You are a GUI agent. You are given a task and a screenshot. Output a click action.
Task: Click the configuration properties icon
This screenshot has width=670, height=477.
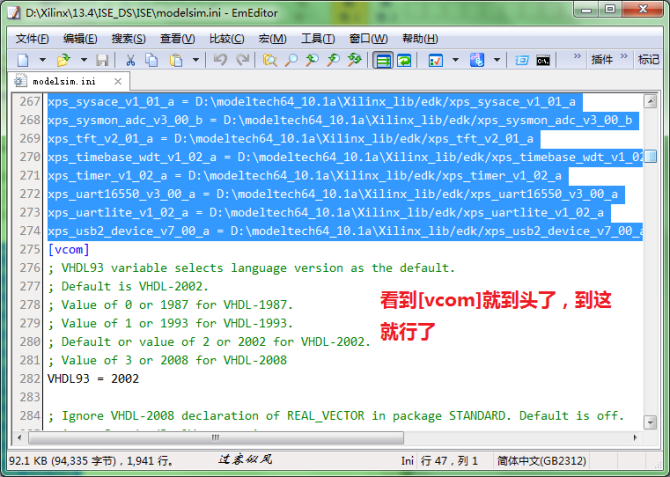click(x=435, y=60)
